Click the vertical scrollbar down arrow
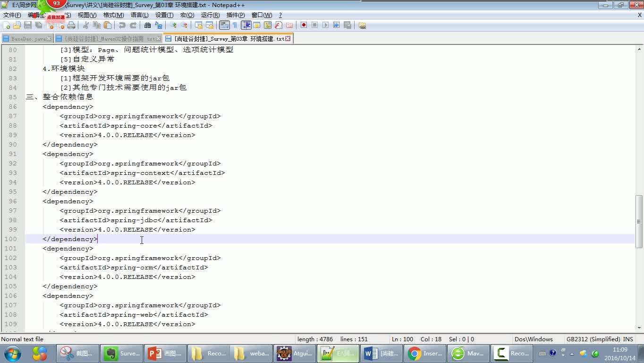The image size is (644, 363). 640,328
